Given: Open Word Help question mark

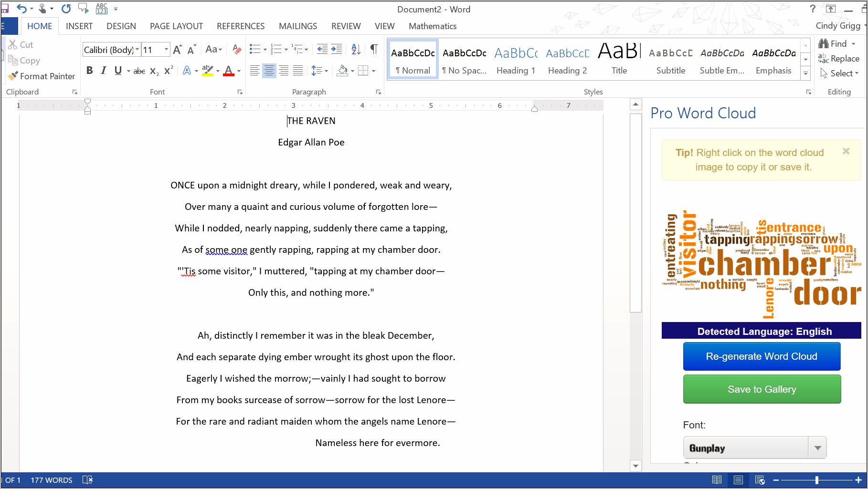Looking at the screenshot, I should point(813,9).
